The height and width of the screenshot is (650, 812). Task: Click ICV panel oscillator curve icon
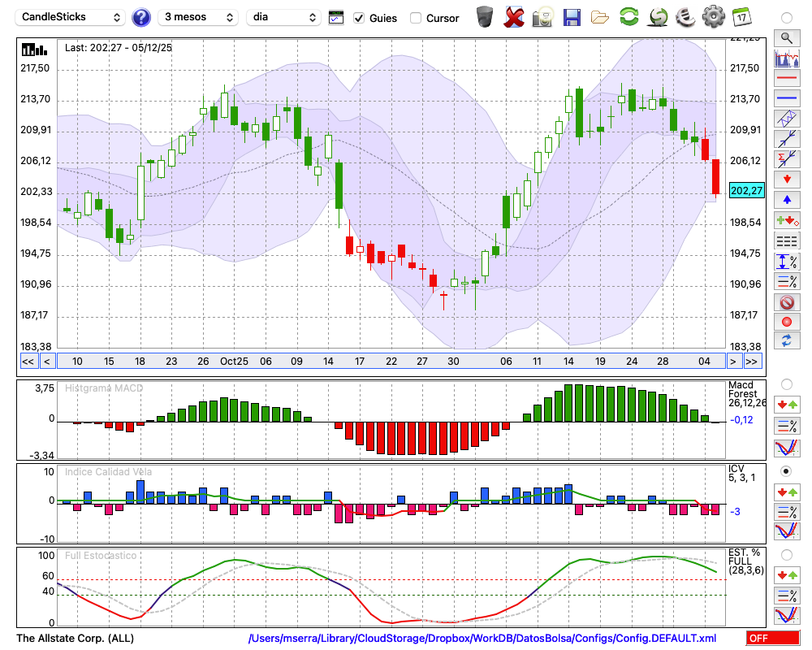[787, 531]
